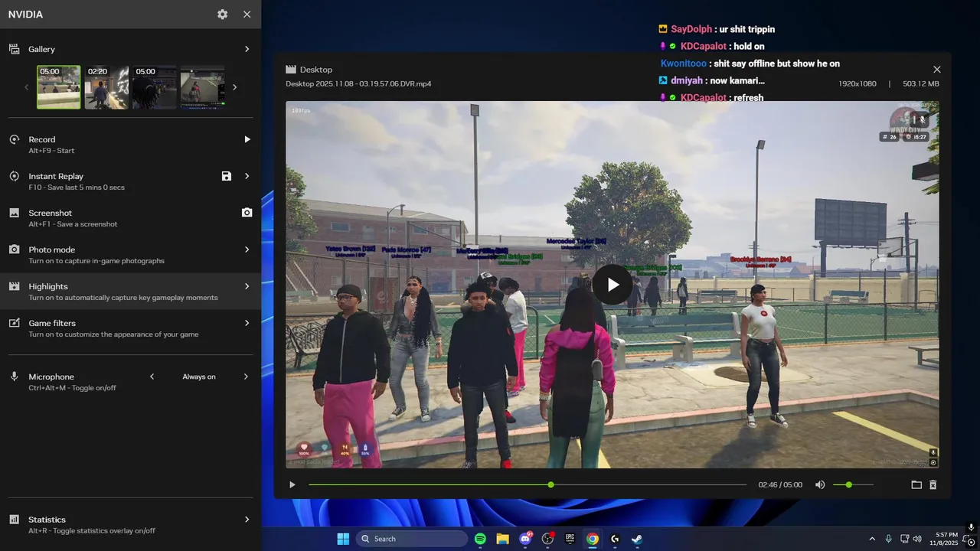
Task: Open Highlights settings chevron
Action: 247,286
